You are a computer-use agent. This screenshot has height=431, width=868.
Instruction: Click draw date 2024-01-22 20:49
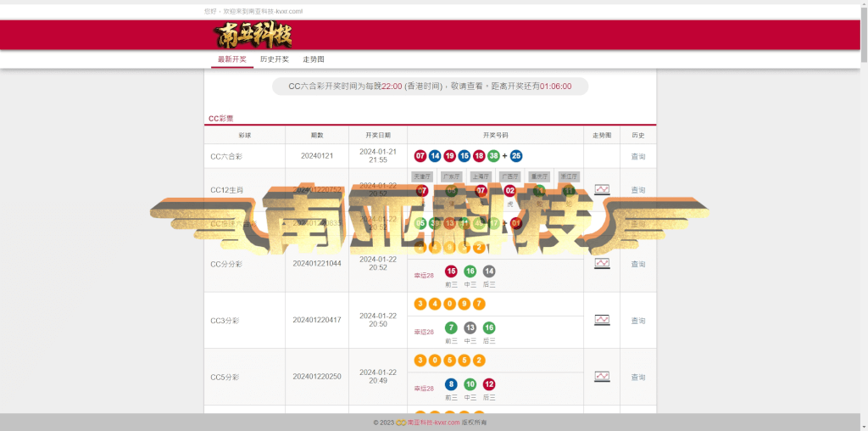click(x=378, y=376)
